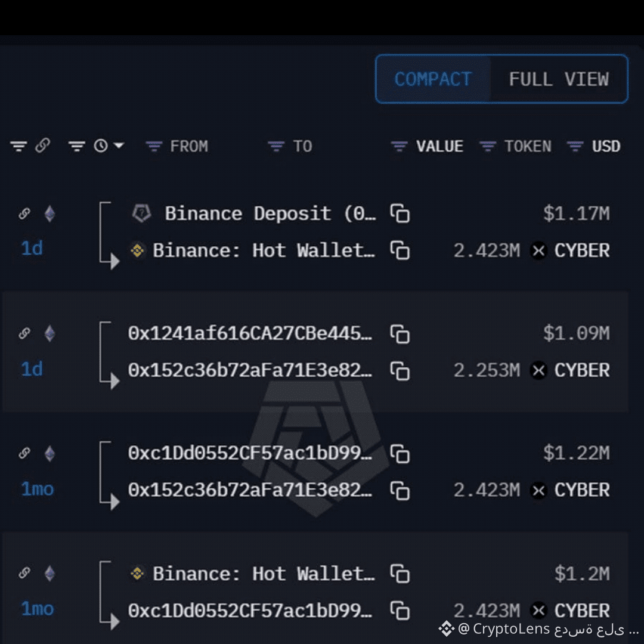The height and width of the screenshot is (644, 644).
Task: Open transaction link for $1.17M row
Action: 24,213
